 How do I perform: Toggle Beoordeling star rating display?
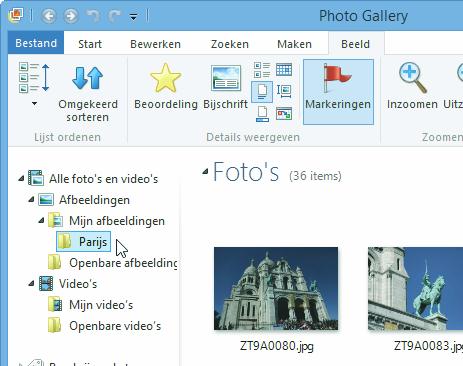166,87
